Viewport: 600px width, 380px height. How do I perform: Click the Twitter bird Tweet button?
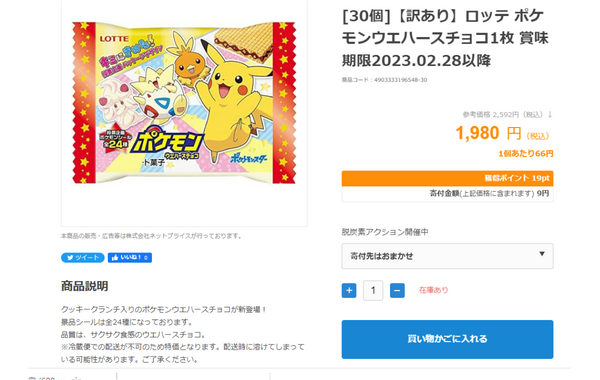point(83,258)
